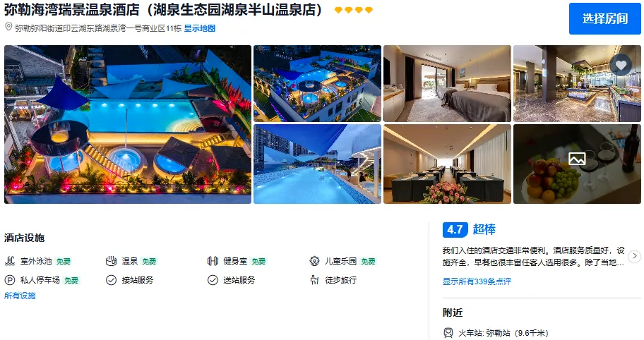This screenshot has height=340, width=644.
Task: Click the 接站服务 checkmark icon
Action: pos(112,280)
